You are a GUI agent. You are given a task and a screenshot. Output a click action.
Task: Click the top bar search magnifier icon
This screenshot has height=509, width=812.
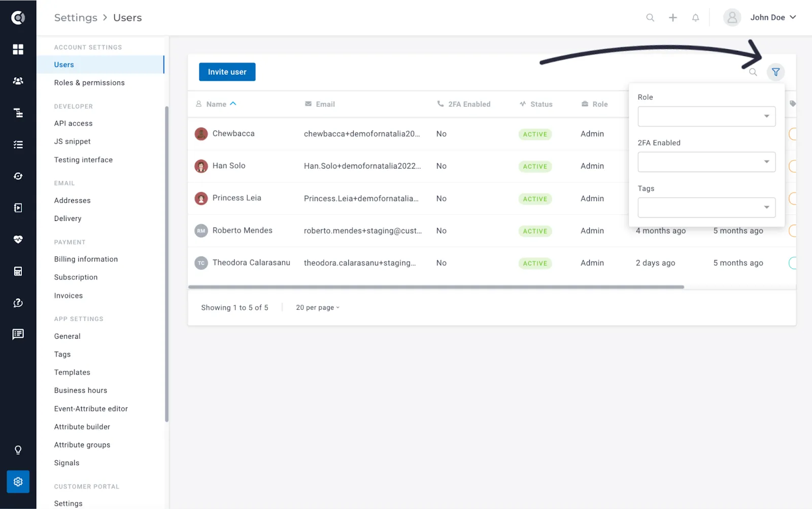click(650, 18)
